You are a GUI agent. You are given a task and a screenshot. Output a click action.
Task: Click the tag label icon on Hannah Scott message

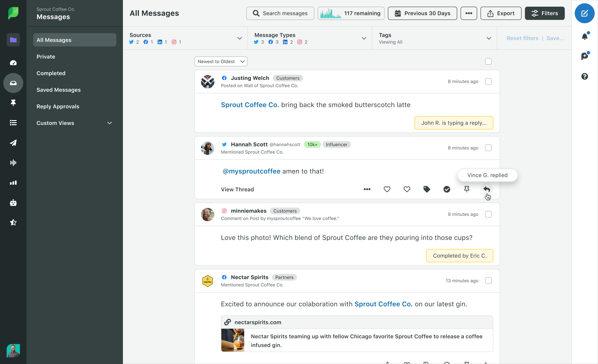(427, 189)
